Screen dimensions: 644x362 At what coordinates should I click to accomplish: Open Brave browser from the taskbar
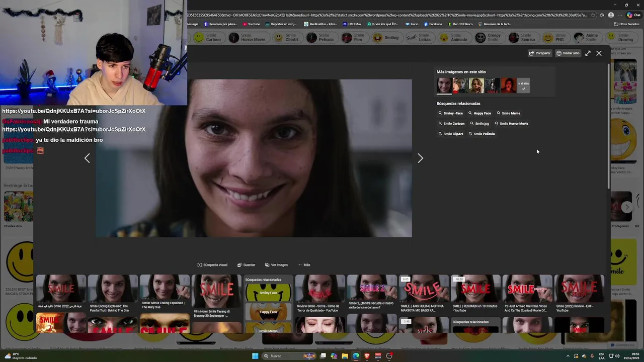tap(367, 356)
